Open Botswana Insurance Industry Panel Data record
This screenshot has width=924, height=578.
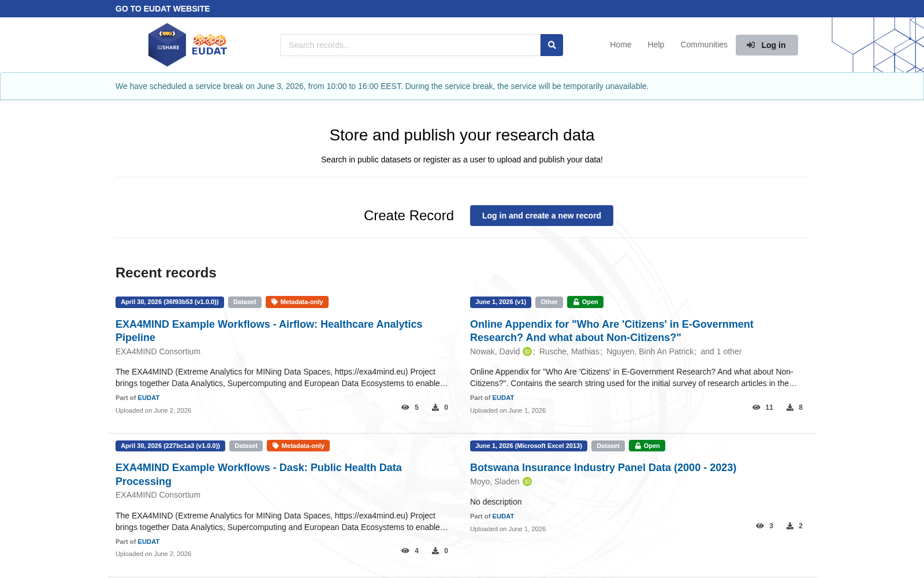[603, 468]
